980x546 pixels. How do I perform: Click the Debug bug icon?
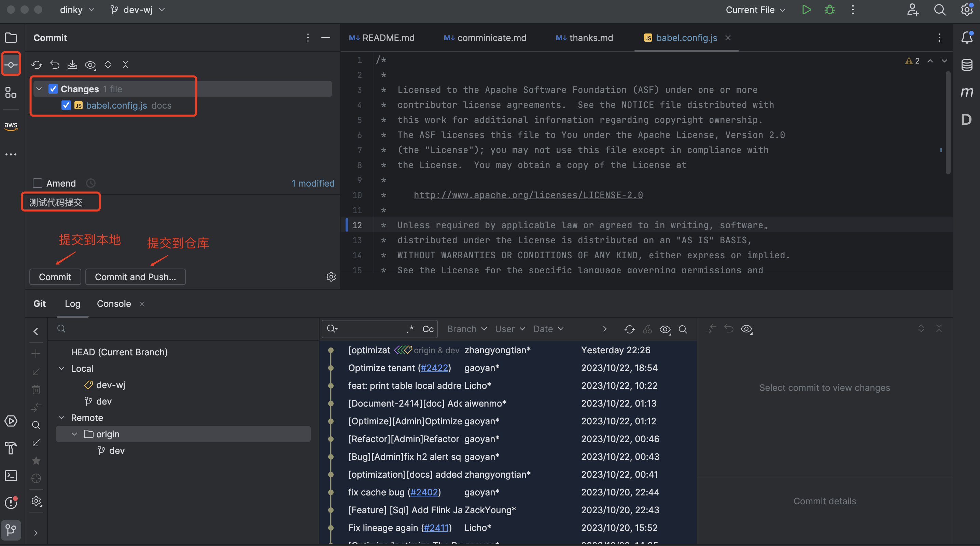829,10
